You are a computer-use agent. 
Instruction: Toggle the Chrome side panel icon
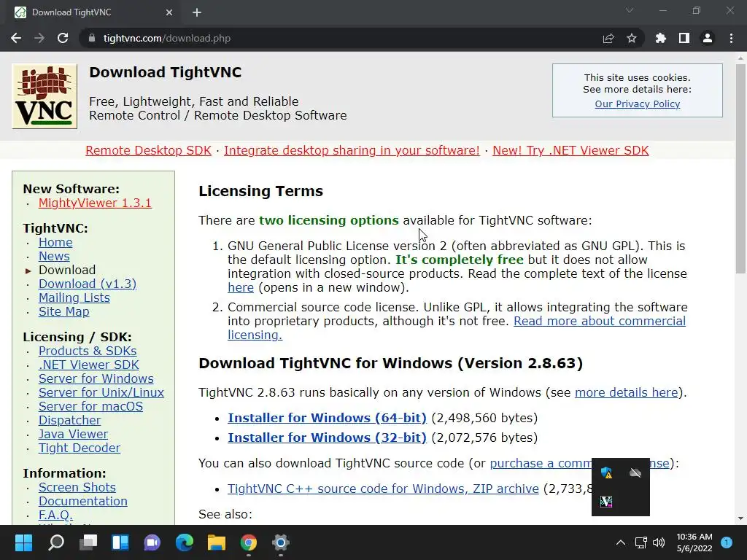tap(684, 38)
